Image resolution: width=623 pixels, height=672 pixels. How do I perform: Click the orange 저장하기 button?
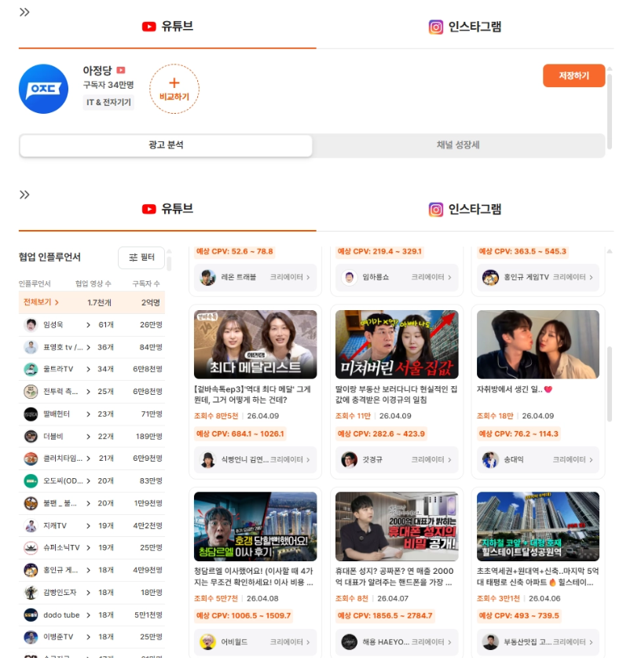[x=574, y=76]
